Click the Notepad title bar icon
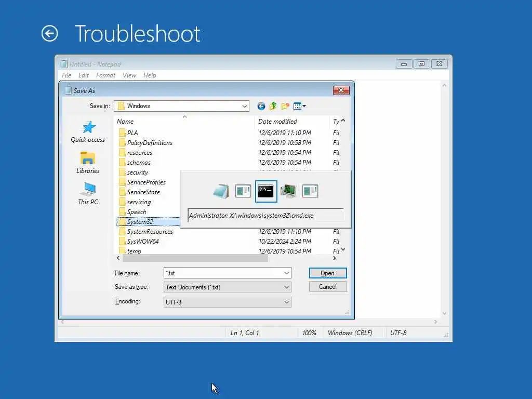Viewport: 532px width, 399px height. [63, 64]
